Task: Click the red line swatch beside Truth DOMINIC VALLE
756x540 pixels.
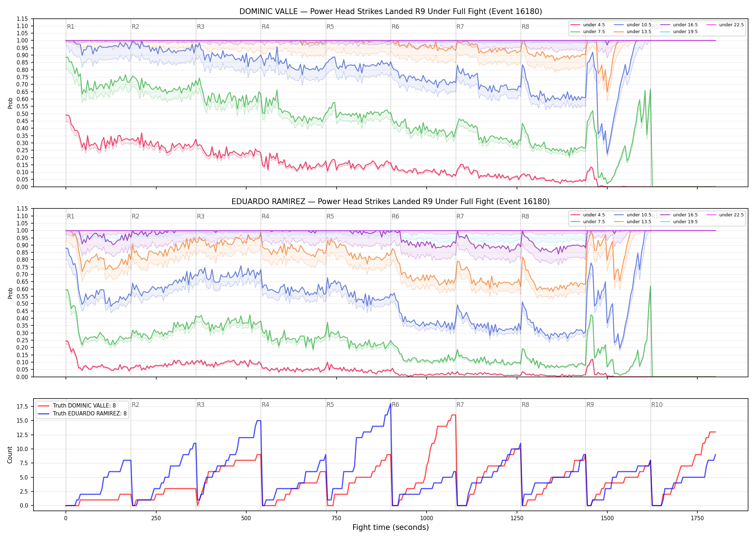Action: pos(44,406)
